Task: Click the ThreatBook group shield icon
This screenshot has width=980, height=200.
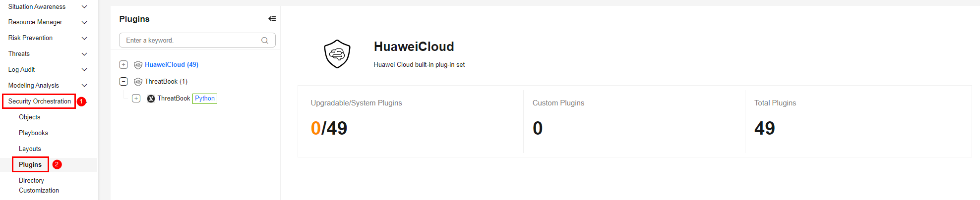Action: click(x=138, y=82)
